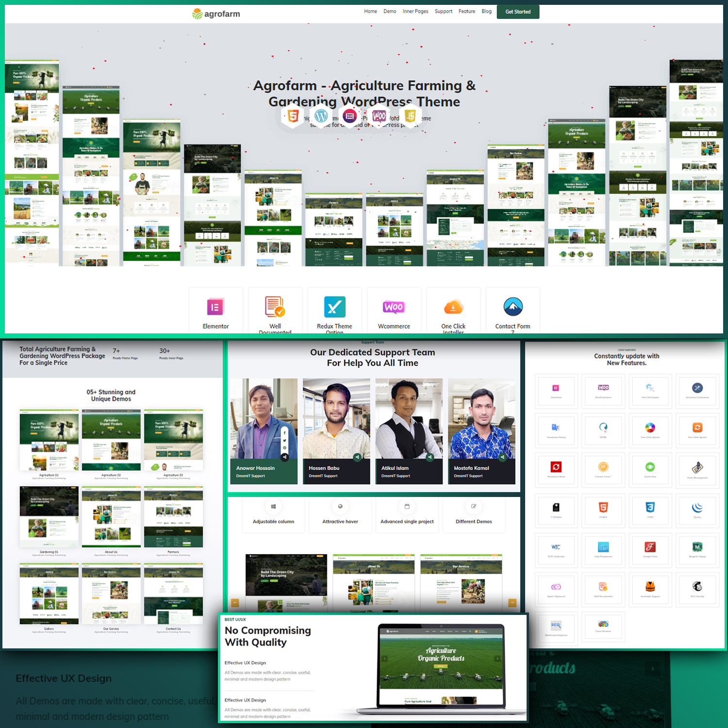Screen dimensions: 728x728
Task: Click the Get Started button
Action: tap(518, 12)
